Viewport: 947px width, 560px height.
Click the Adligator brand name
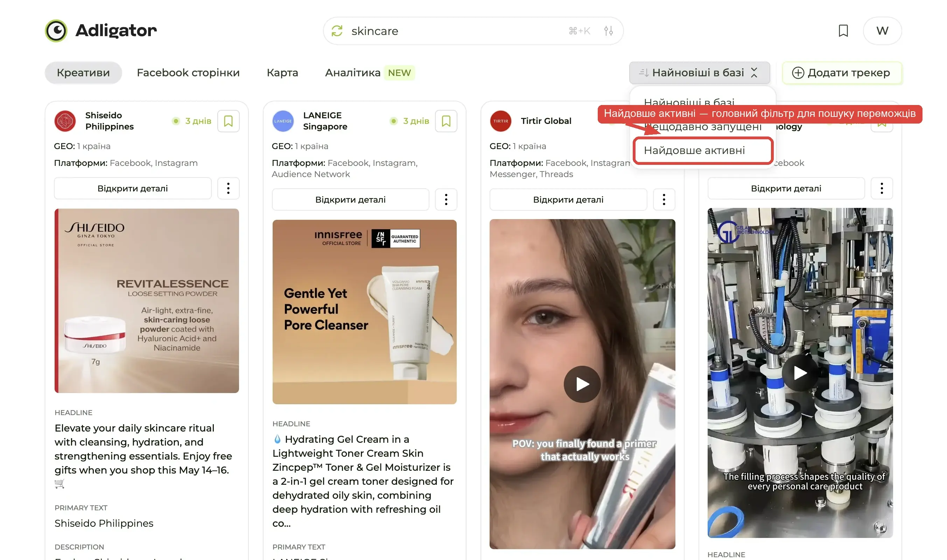click(x=116, y=30)
